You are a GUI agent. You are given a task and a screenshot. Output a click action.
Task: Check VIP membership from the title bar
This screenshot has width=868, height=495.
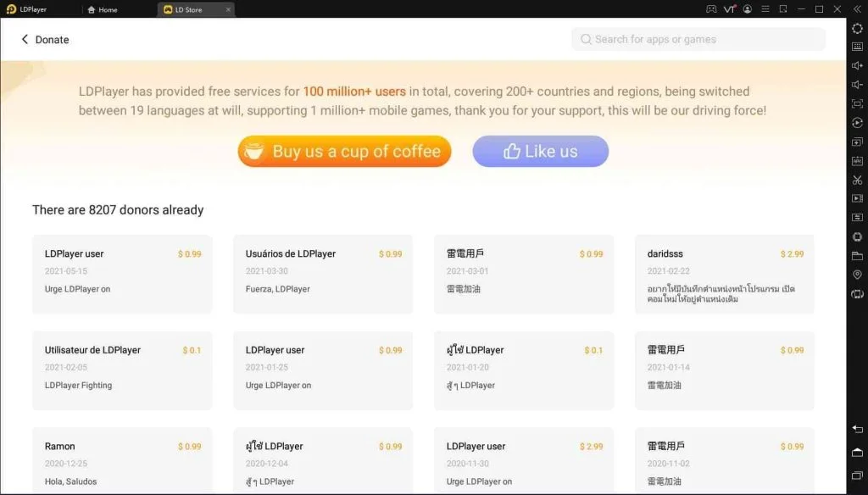pos(730,8)
